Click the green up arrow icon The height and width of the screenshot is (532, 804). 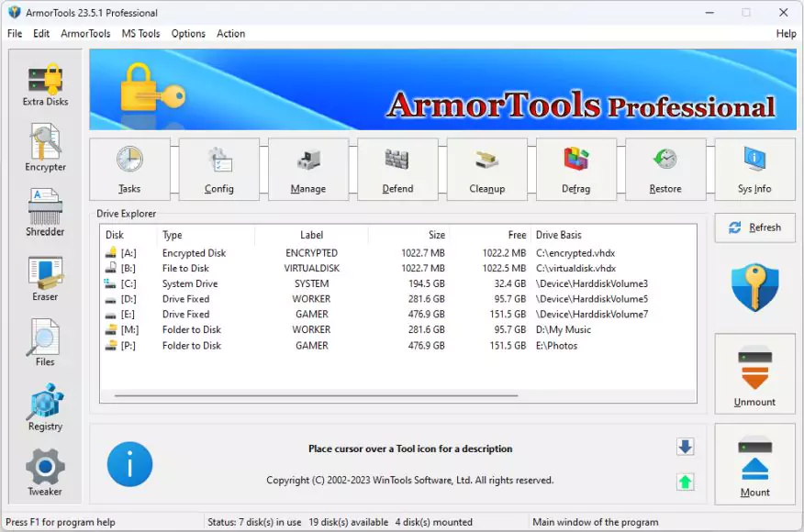tap(685, 482)
